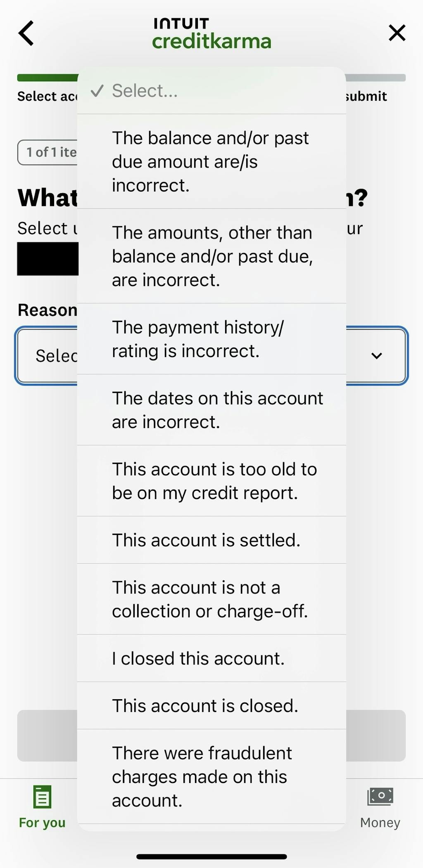Select 'The payment history/rating is incorrect'
This screenshot has width=423, height=868.
[211, 339]
